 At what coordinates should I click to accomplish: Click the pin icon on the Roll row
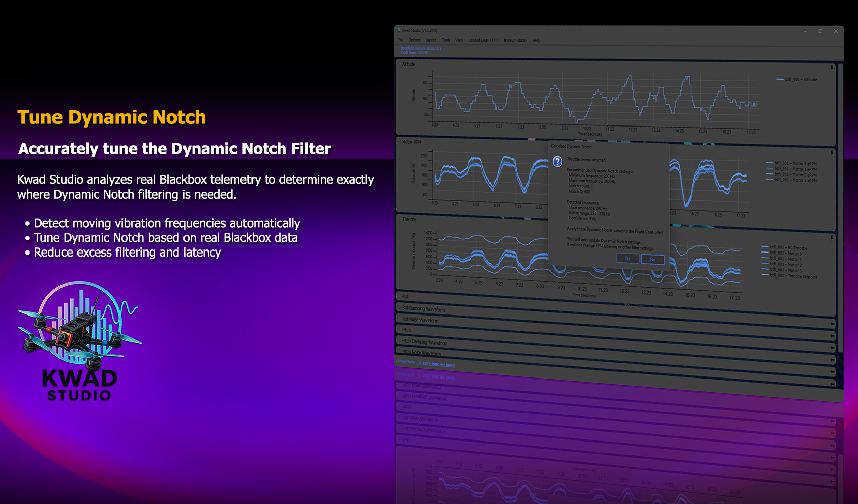point(832,324)
